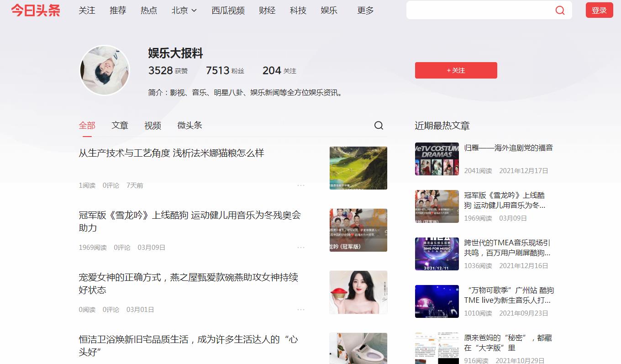
Task: Click the 娱乐大报料 account name
Action: point(175,53)
